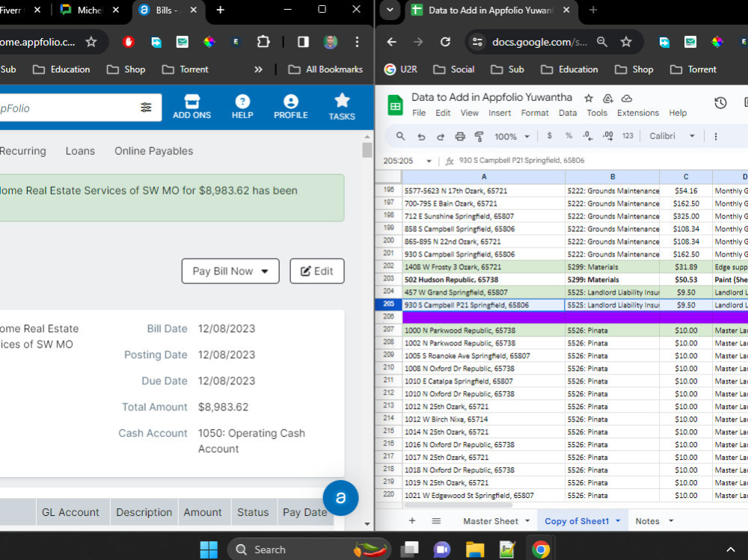Click the Windows taskbar Search box
This screenshot has height=560, width=748.
tap(309, 550)
